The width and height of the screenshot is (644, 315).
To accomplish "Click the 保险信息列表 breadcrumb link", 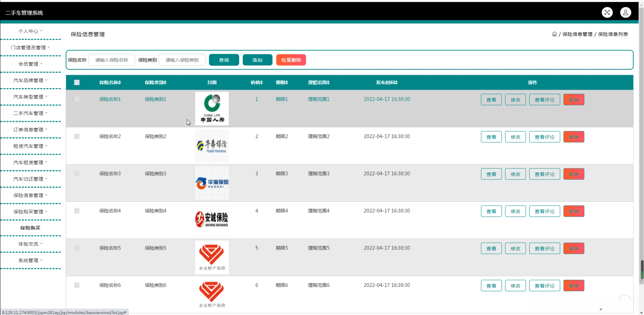I will tap(613, 34).
